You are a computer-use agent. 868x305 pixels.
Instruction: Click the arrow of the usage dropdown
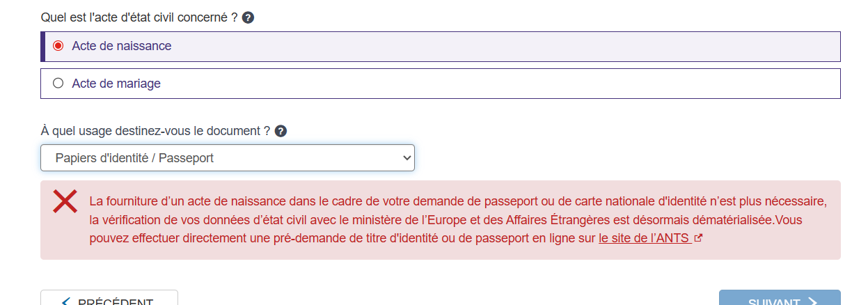coord(407,158)
